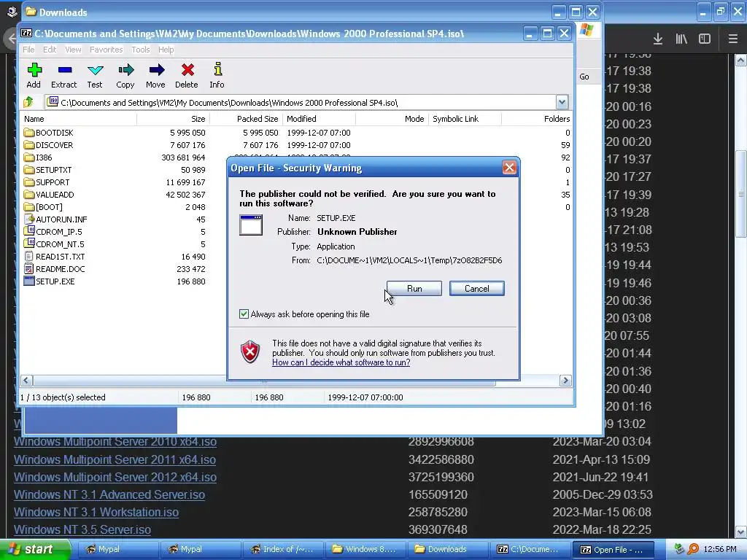Open the Tools menu in 7-Zip

[x=141, y=50]
